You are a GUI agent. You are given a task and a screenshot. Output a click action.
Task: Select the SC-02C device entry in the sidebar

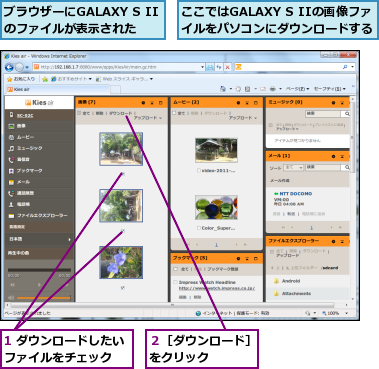pos(39,115)
